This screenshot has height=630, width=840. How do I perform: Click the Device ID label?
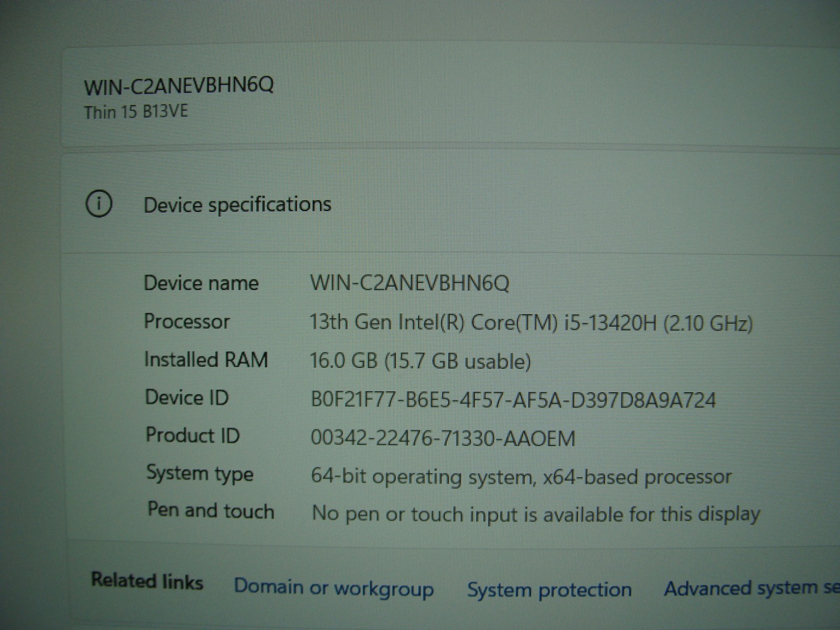pos(187,397)
